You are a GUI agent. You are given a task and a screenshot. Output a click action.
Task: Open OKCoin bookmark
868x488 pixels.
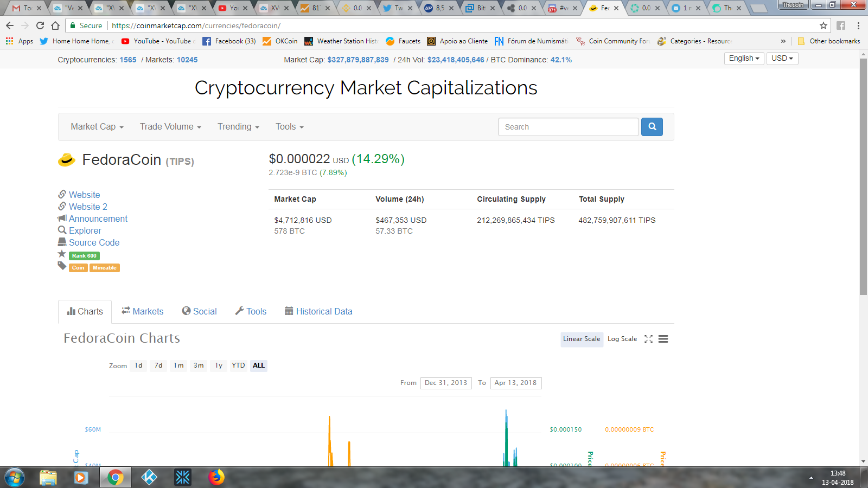coord(280,41)
